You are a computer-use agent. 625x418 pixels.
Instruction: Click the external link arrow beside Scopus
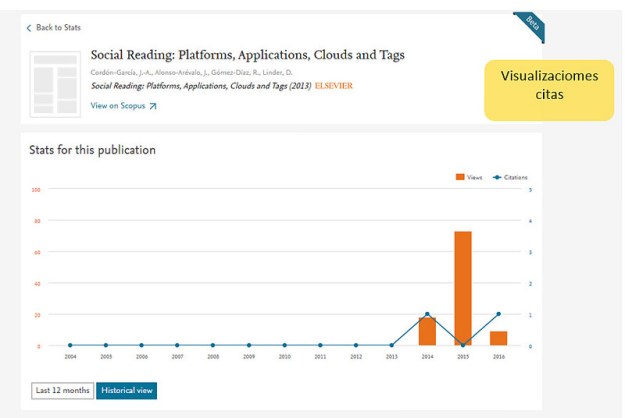point(153,105)
